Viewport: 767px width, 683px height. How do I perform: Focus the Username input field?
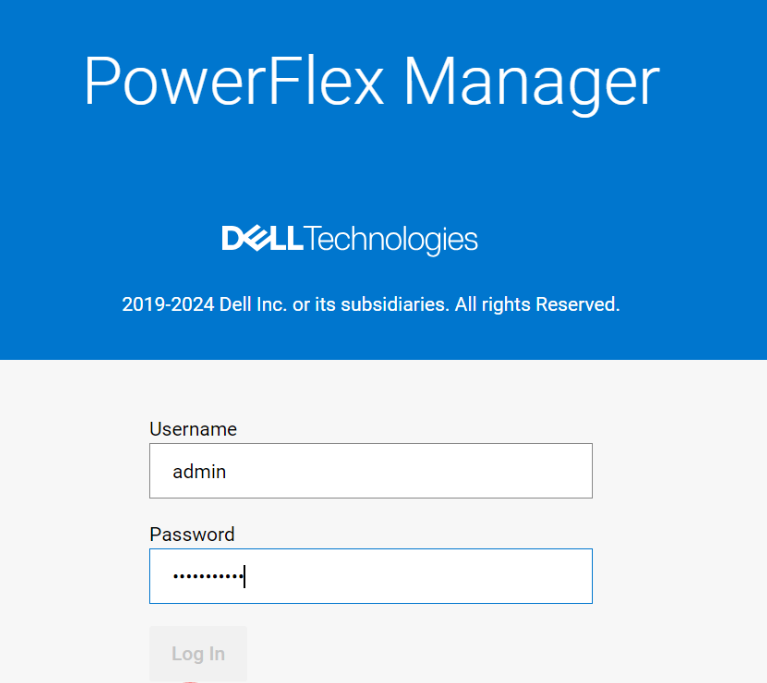370,471
